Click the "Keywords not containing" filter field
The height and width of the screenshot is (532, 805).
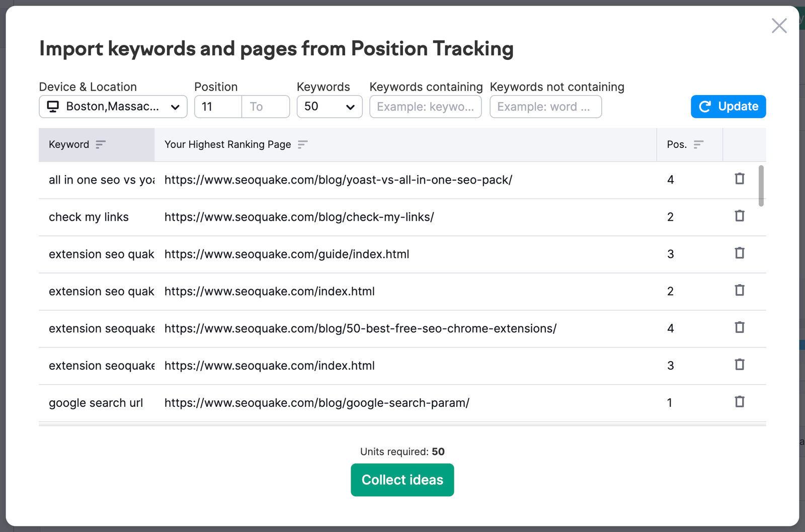point(545,107)
